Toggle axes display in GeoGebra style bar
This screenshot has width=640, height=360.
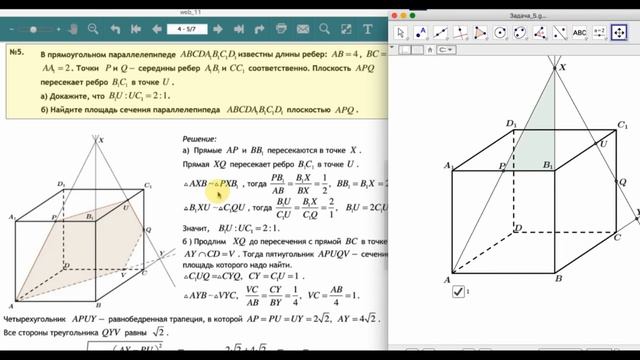click(x=404, y=50)
